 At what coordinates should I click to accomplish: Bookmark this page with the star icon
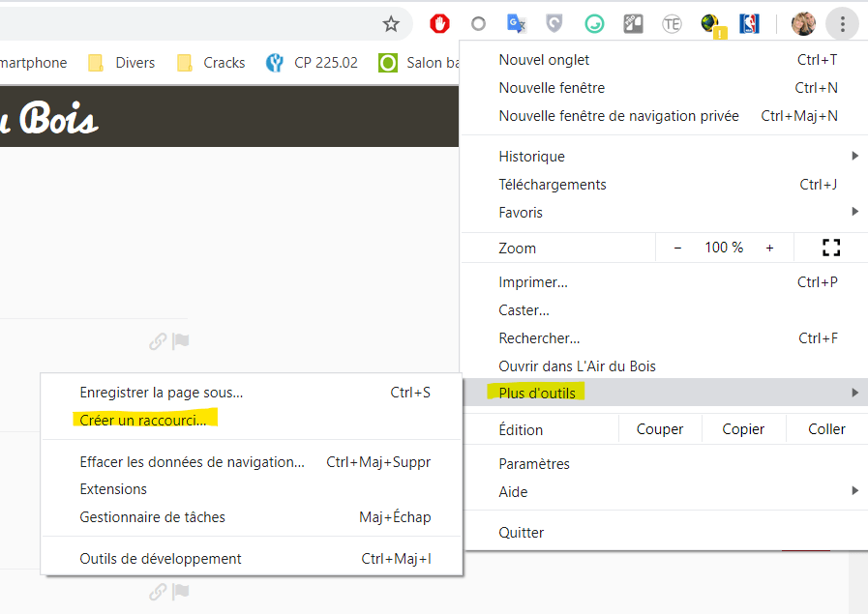[391, 24]
